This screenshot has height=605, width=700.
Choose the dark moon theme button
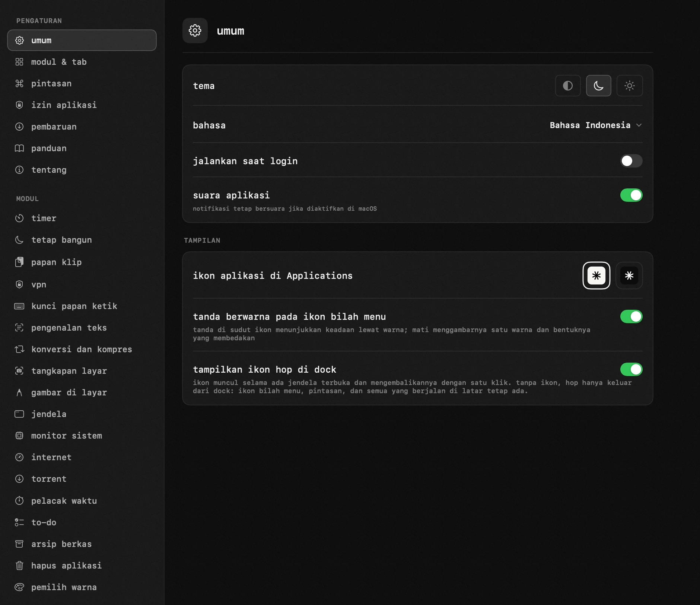click(598, 86)
